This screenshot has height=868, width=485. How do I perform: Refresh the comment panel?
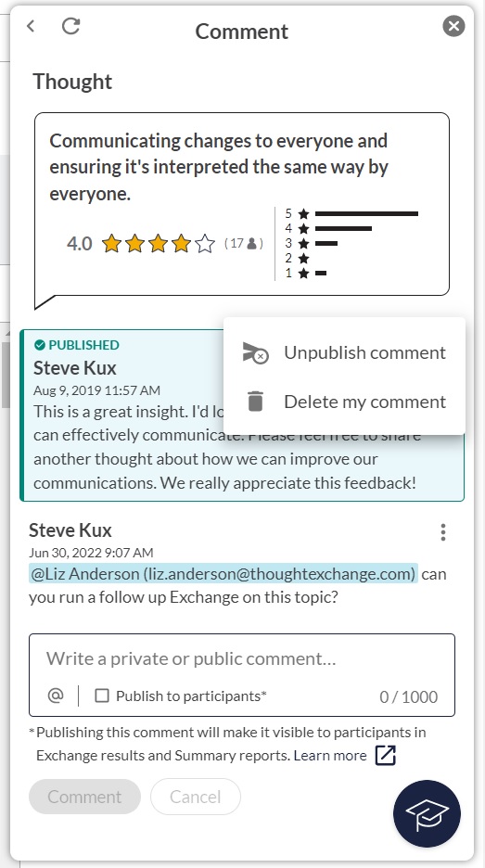pyautogui.click(x=70, y=25)
